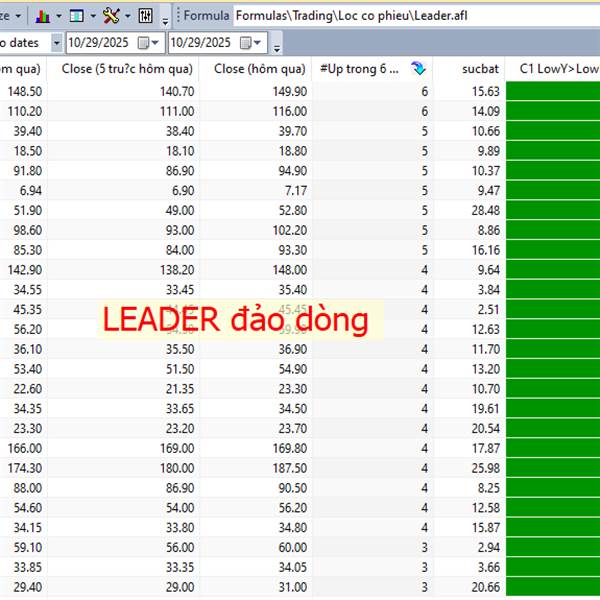The height and width of the screenshot is (600, 600).
Task: Open the Report bar-chart icon
Action: (42, 16)
